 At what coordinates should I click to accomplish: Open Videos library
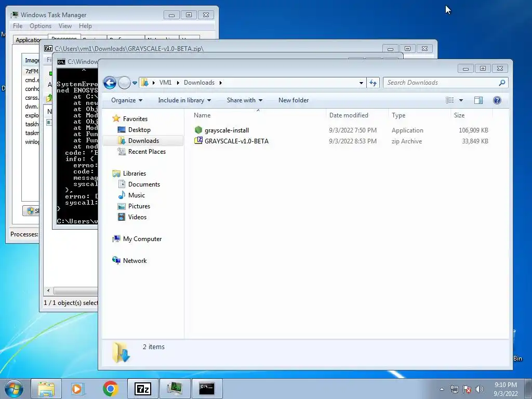[x=137, y=217]
